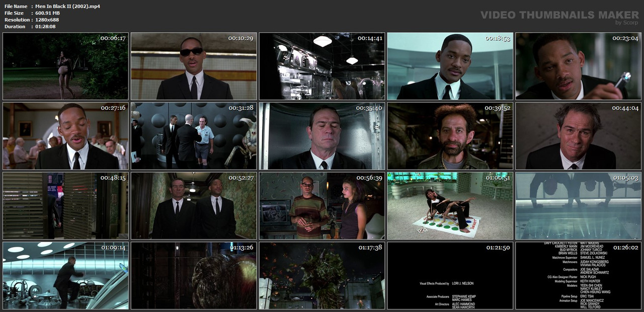Open the 00:56:39 thumbnail
This screenshot has height=312, width=644.
pos(322,206)
